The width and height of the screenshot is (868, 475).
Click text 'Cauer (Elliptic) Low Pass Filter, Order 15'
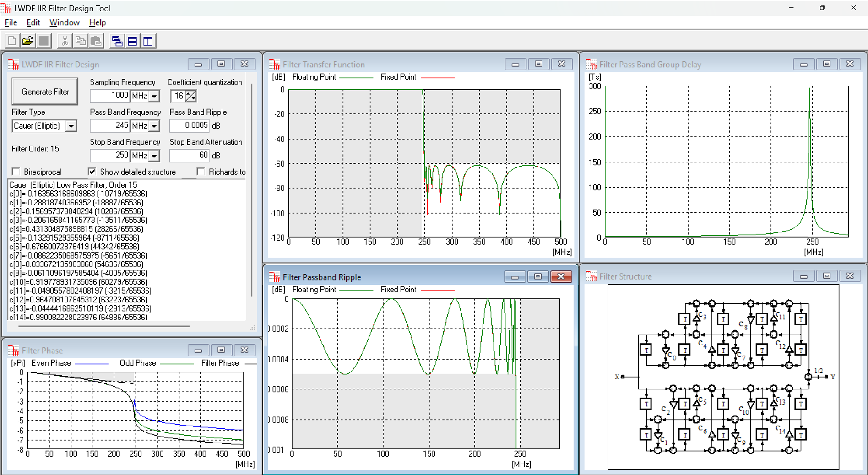tap(73, 185)
